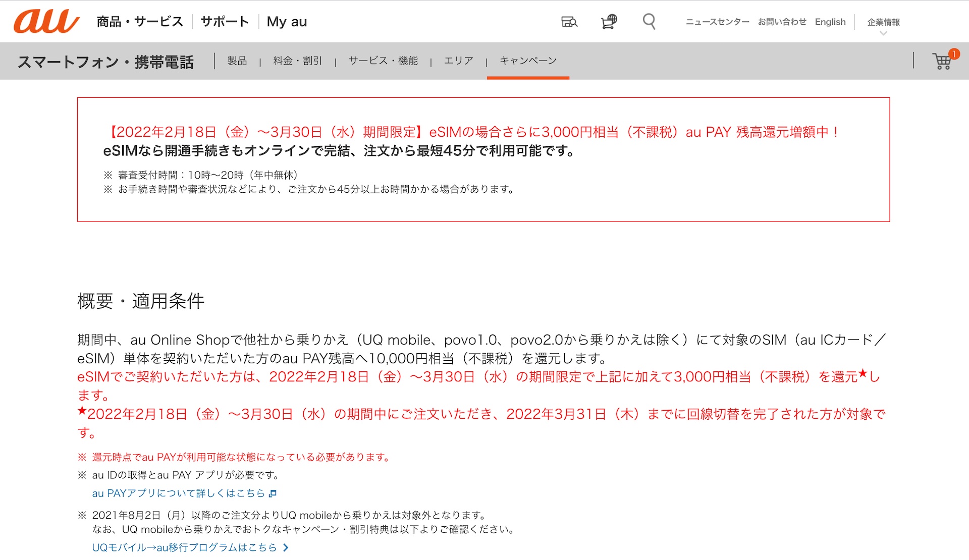Select the 料金・割引 tab
Viewport: 969px width, 560px height.
298,61
